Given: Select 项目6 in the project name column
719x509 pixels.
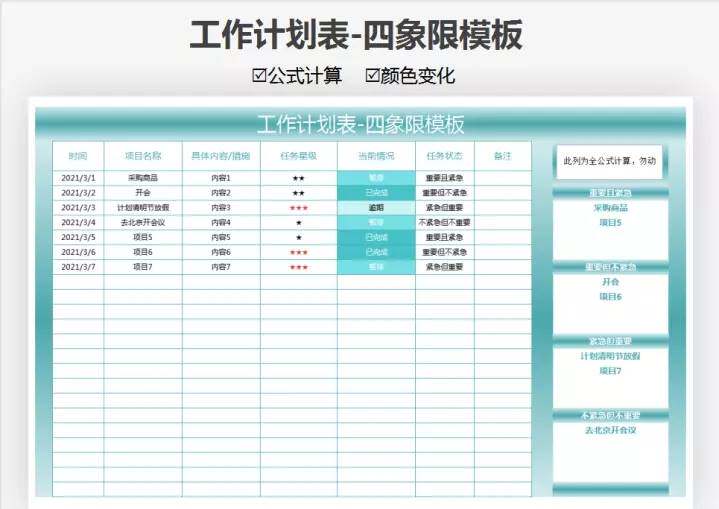Looking at the screenshot, I should coord(143,252).
